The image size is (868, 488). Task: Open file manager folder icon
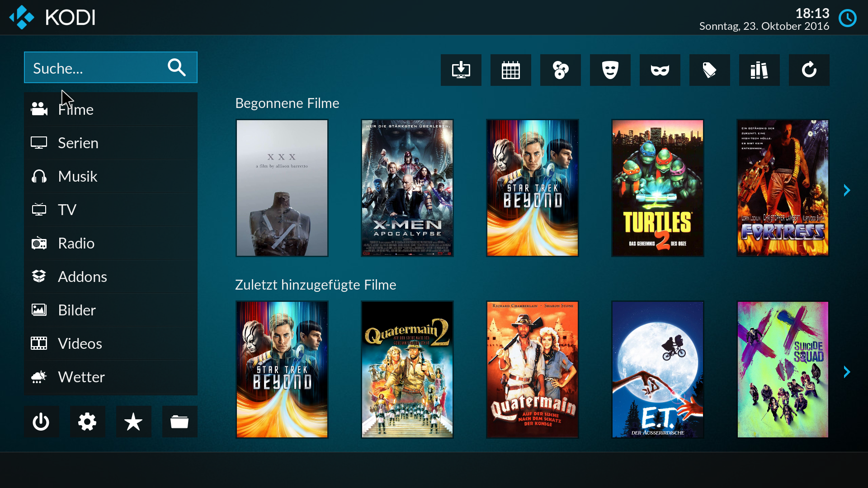[x=179, y=422]
